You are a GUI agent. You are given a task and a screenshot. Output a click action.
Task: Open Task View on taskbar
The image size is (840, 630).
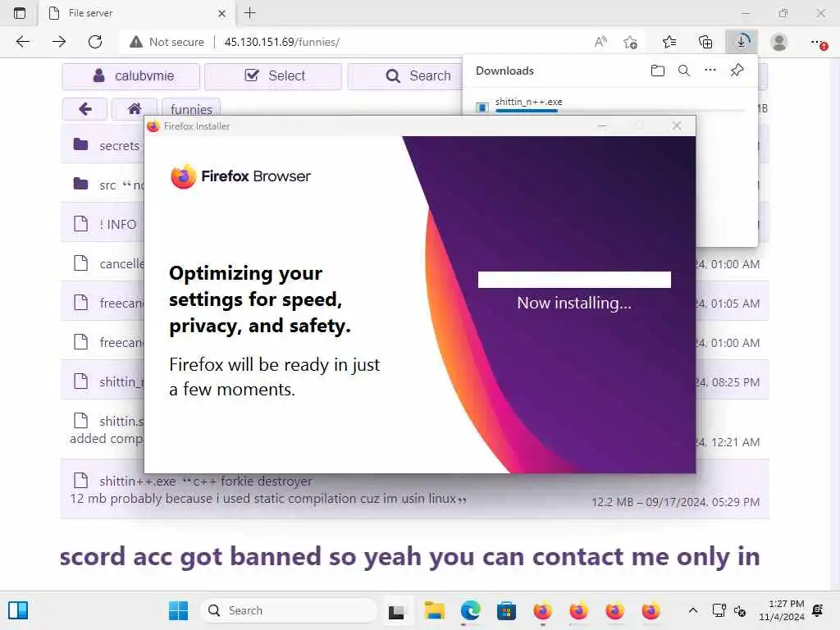[396, 610]
